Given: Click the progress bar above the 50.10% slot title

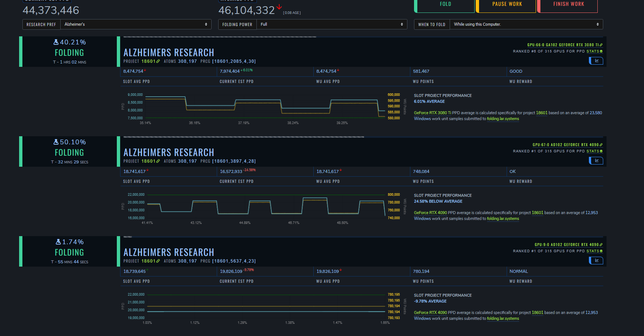Looking at the screenshot, I should tap(363, 137).
